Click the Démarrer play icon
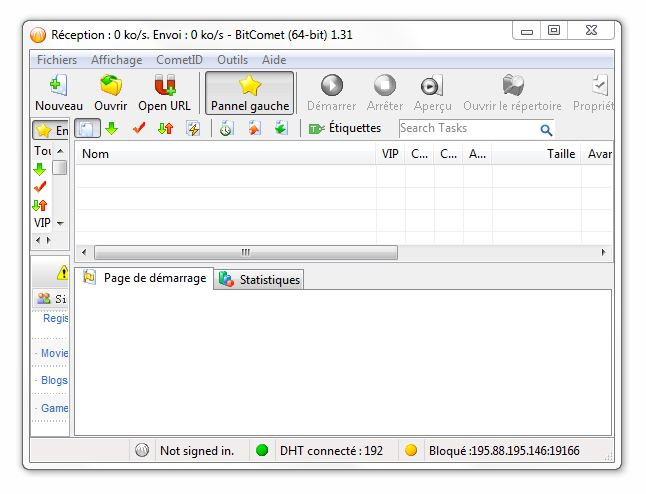This screenshot has width=646, height=494. (x=332, y=85)
